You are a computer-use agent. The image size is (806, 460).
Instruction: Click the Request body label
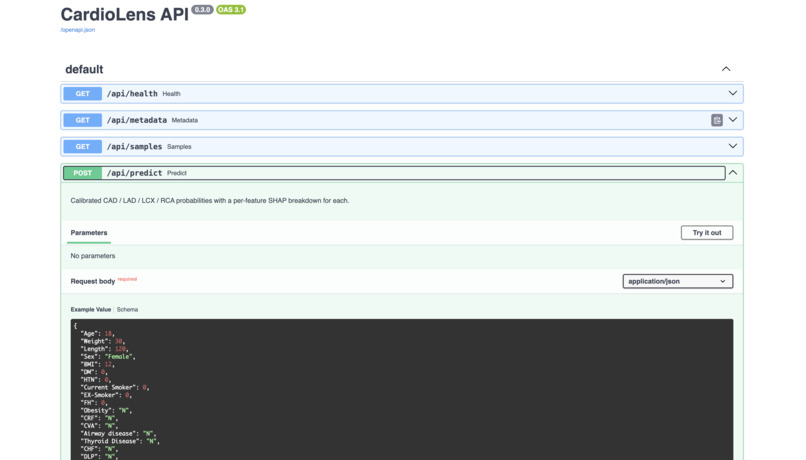[x=93, y=281]
